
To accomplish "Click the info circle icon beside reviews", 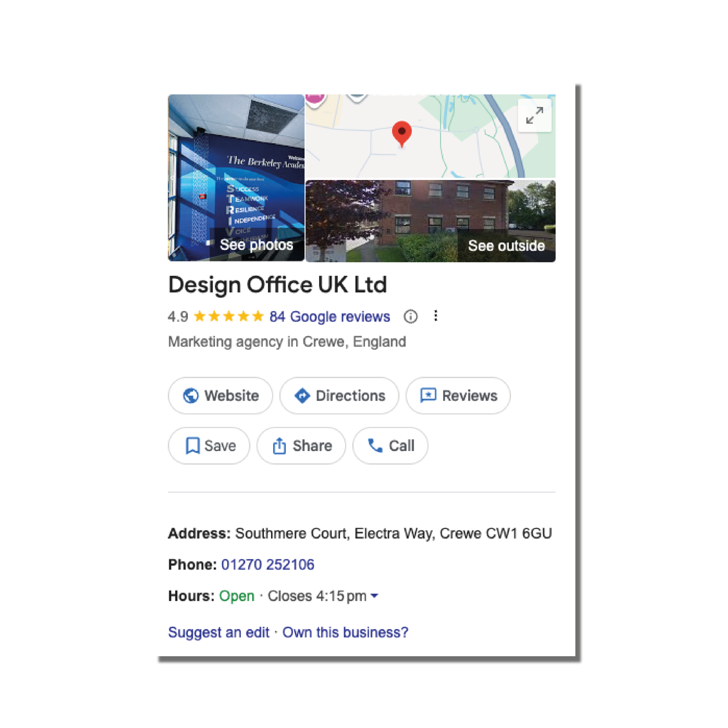I will point(410,317).
